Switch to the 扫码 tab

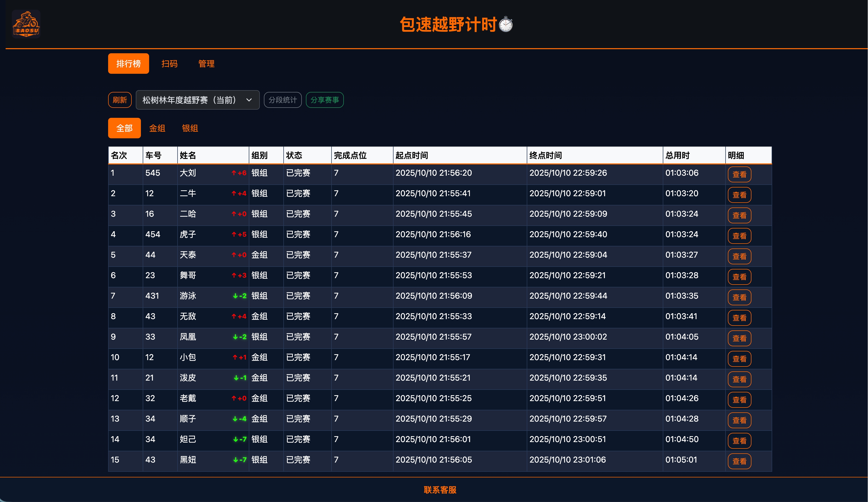pos(169,64)
